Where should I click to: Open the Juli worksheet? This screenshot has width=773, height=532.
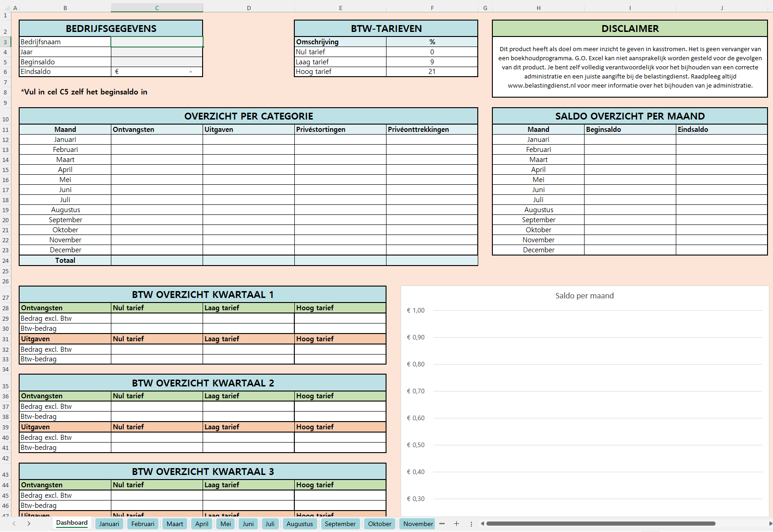pos(270,524)
